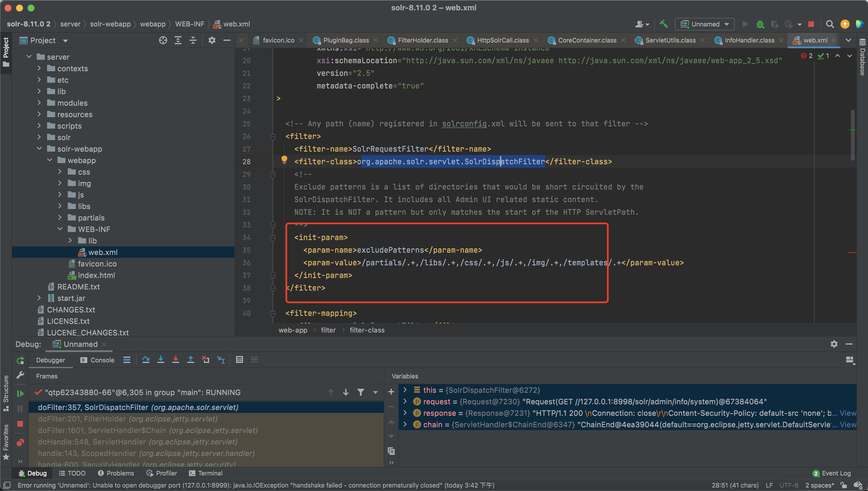Expand the 'this' variable node
Image resolution: width=868 pixels, height=491 pixels.
coord(405,390)
